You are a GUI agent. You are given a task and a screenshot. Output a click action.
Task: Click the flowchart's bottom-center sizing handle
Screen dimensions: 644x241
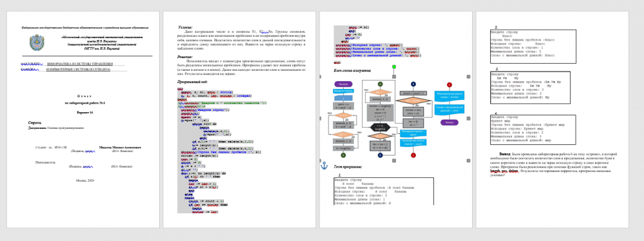pyautogui.click(x=394, y=160)
